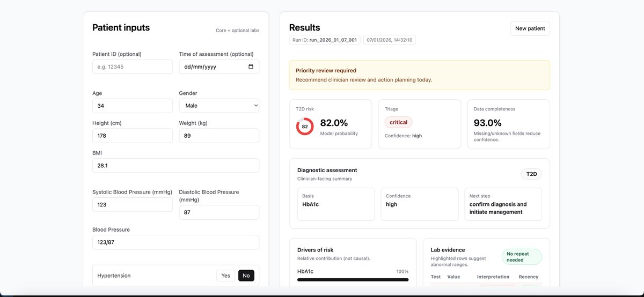This screenshot has width=644, height=297.
Task: Click the Confidence: high text under Triage
Action: pyautogui.click(x=403, y=136)
